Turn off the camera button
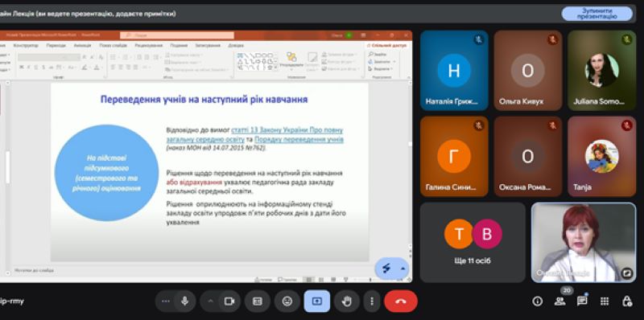The width and height of the screenshot is (644, 320). (x=229, y=302)
